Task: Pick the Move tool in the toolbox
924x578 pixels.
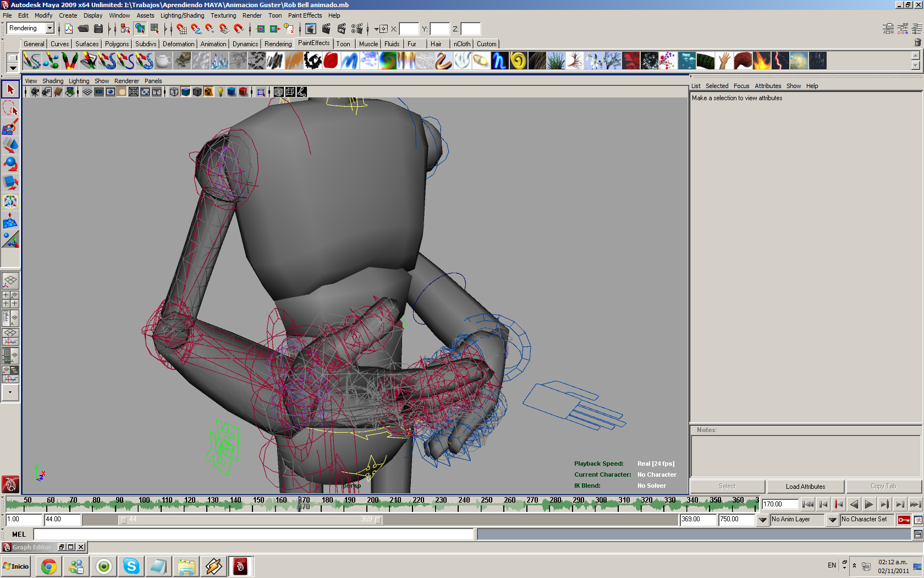Action: (10, 145)
